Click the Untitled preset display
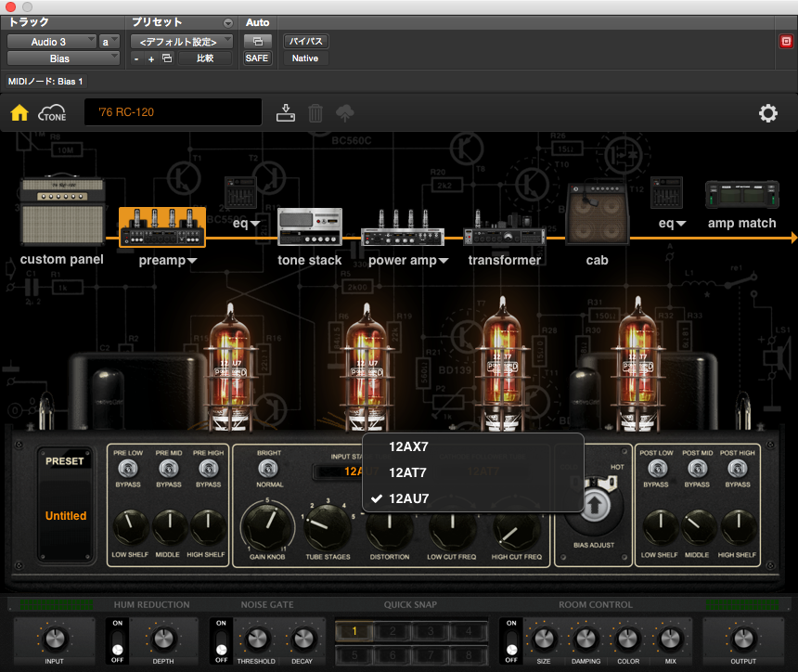This screenshot has width=798, height=672. pyautogui.click(x=66, y=516)
